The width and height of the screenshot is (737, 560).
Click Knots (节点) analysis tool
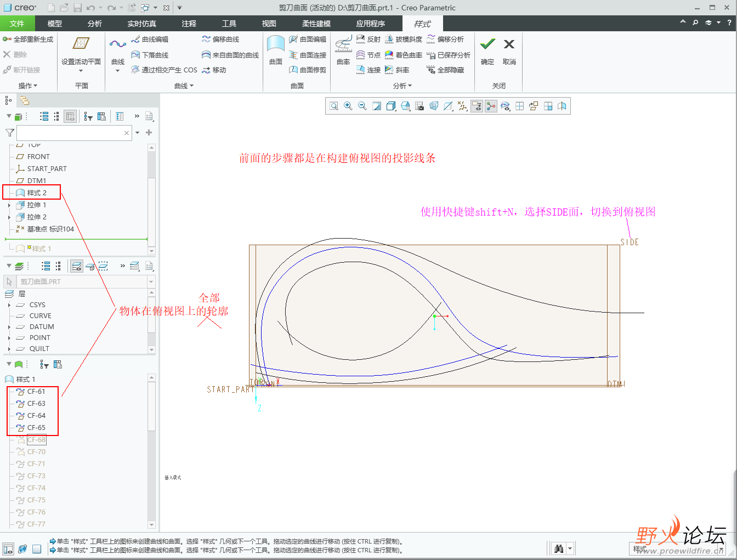point(368,55)
